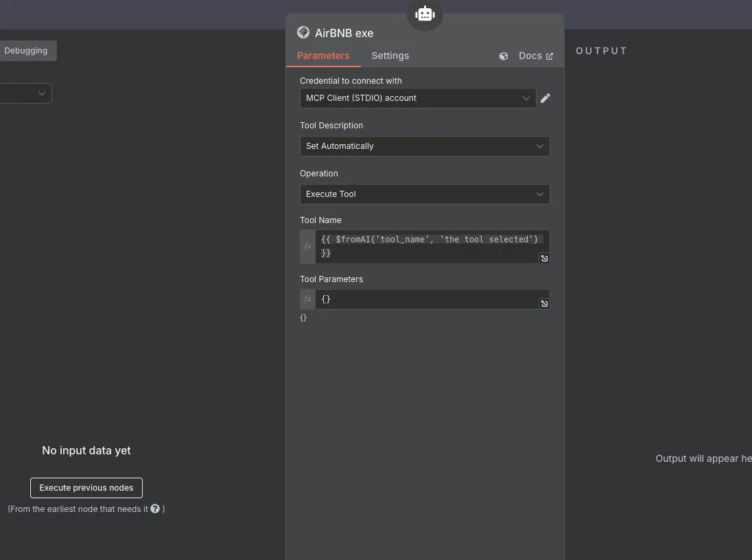Click the AirBNB exe node icon

coord(303,33)
